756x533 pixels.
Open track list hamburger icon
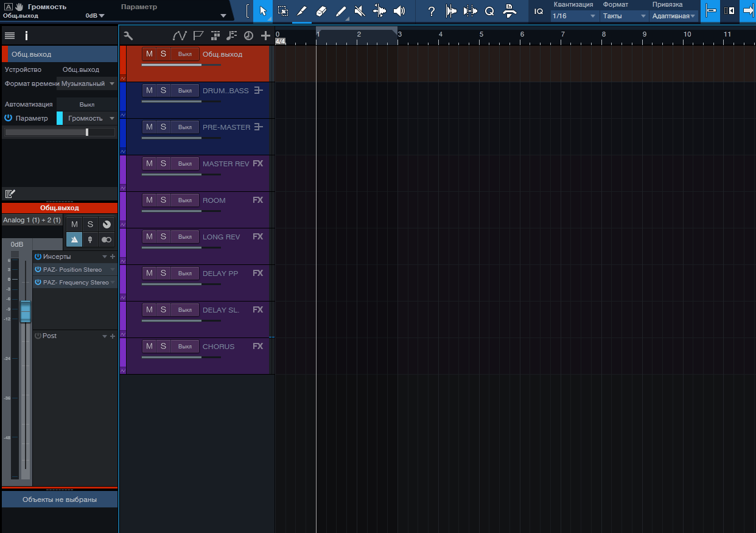click(10, 36)
